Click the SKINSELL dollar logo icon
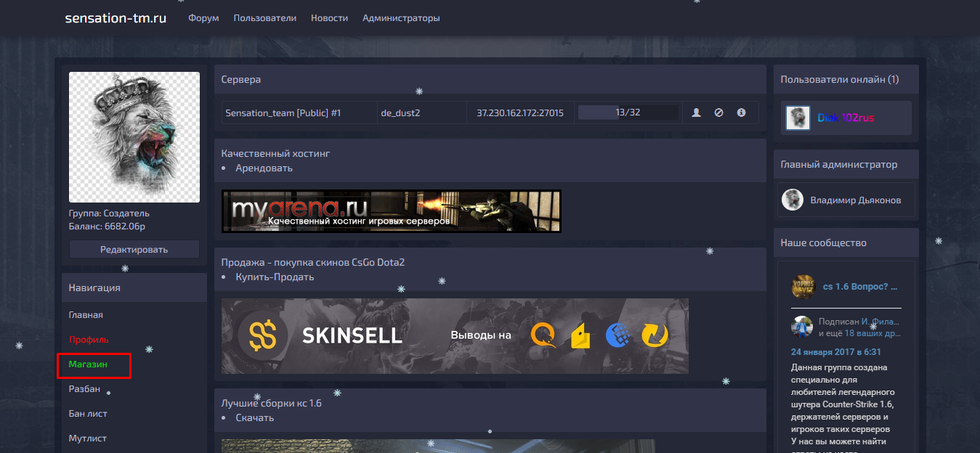The height and width of the screenshot is (453, 980). (263, 335)
